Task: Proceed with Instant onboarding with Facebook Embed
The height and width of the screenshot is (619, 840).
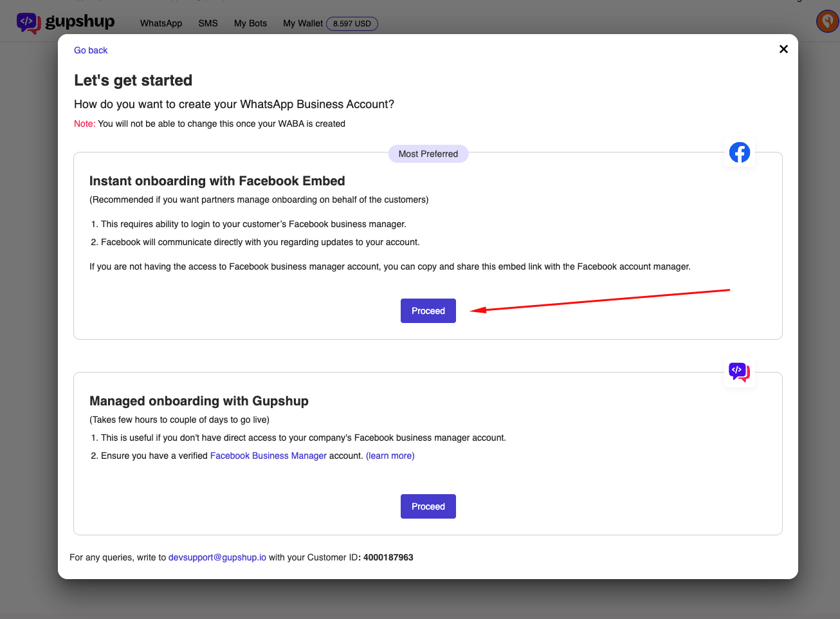Action: click(x=428, y=311)
